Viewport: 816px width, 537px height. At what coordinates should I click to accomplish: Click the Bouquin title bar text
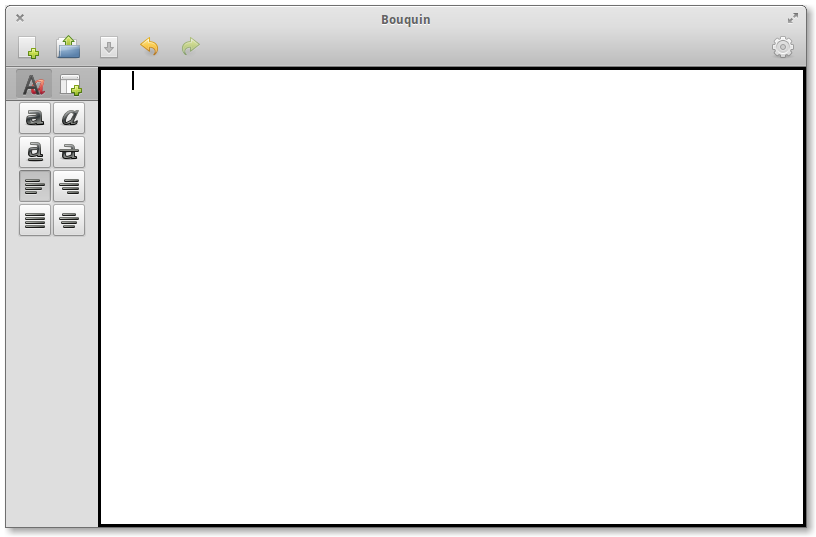(x=406, y=20)
